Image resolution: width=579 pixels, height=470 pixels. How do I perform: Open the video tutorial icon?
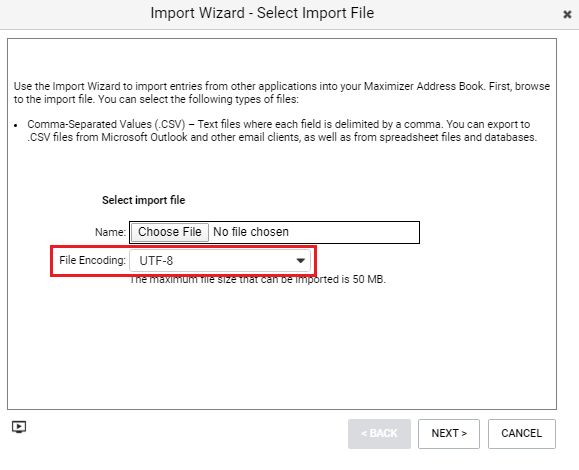point(19,427)
